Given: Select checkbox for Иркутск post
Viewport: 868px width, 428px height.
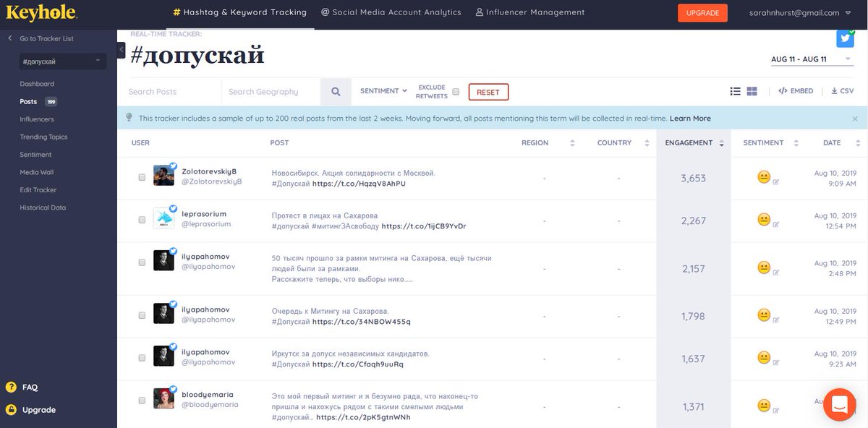Looking at the screenshot, I should pyautogui.click(x=142, y=358).
